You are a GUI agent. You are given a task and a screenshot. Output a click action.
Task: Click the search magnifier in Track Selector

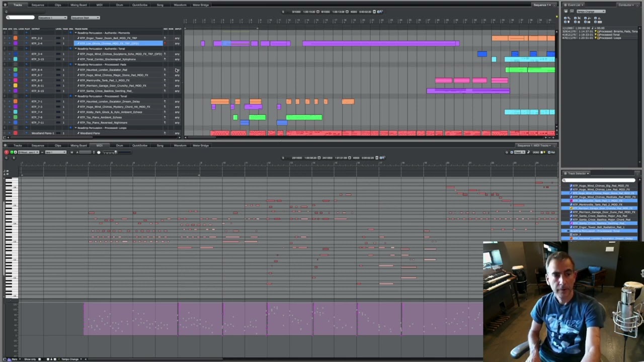[565, 180]
